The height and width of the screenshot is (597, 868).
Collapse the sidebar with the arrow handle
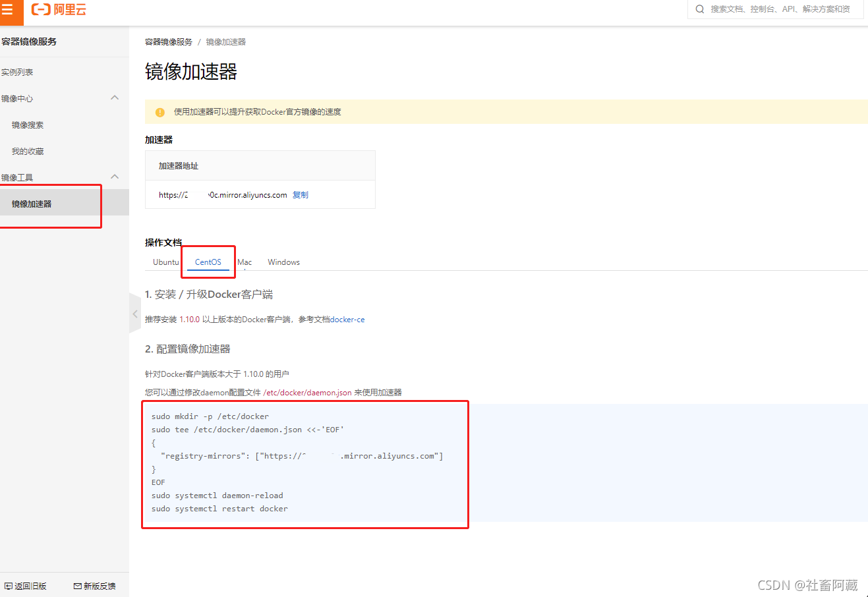point(135,314)
